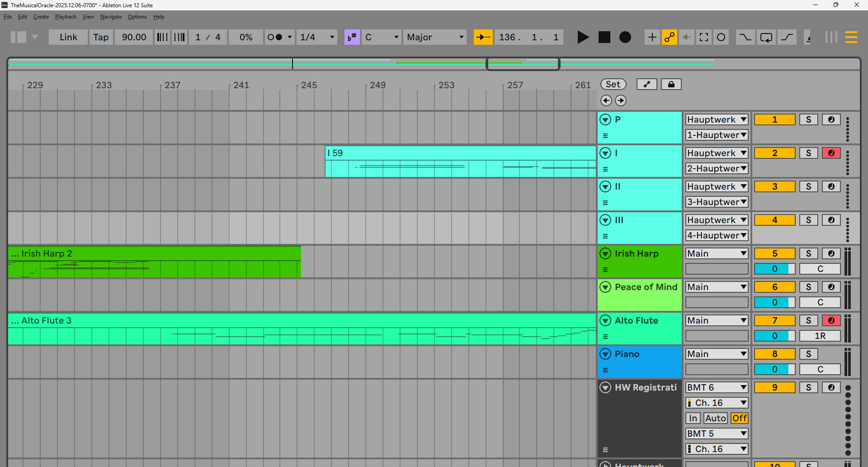Open the root note C dropdown

click(x=382, y=37)
